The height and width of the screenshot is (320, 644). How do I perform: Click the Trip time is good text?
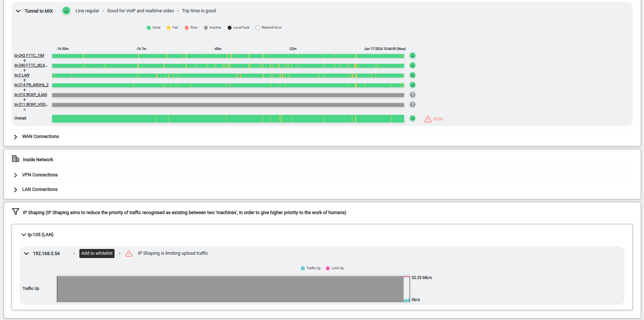click(x=199, y=11)
